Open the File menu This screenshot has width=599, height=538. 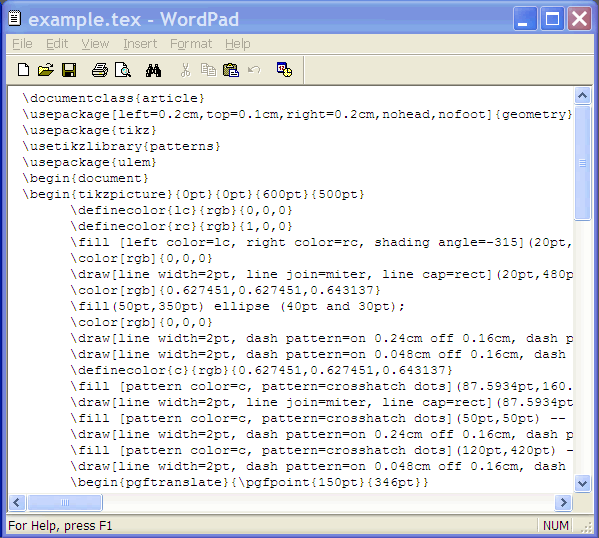(x=22, y=44)
